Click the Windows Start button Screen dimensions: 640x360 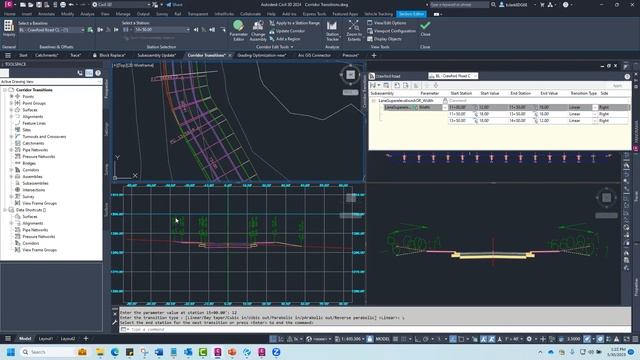click(x=11, y=352)
